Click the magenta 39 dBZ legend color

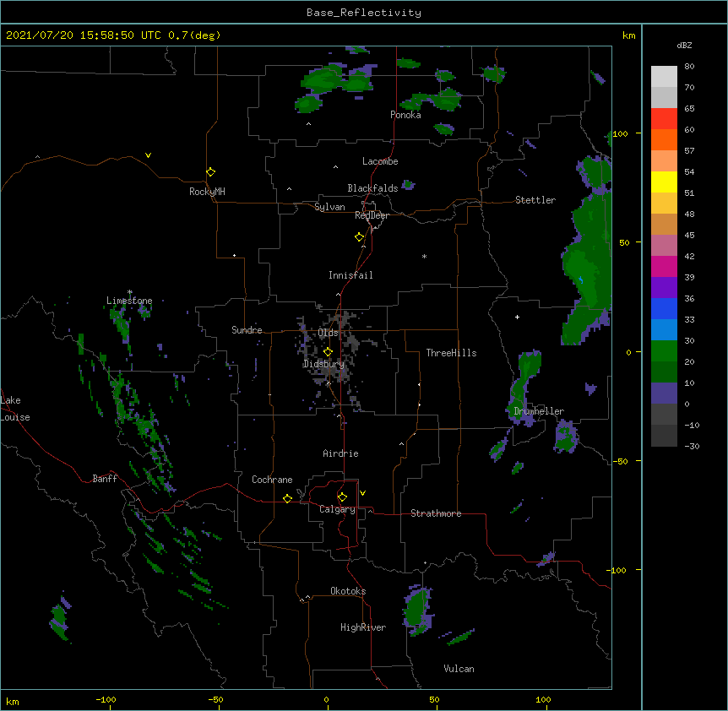664,266
